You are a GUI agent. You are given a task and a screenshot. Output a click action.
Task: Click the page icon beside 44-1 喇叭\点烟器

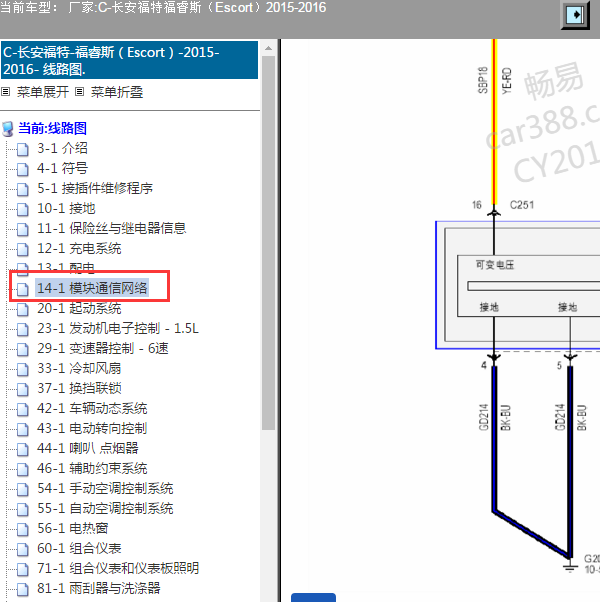[23, 449]
